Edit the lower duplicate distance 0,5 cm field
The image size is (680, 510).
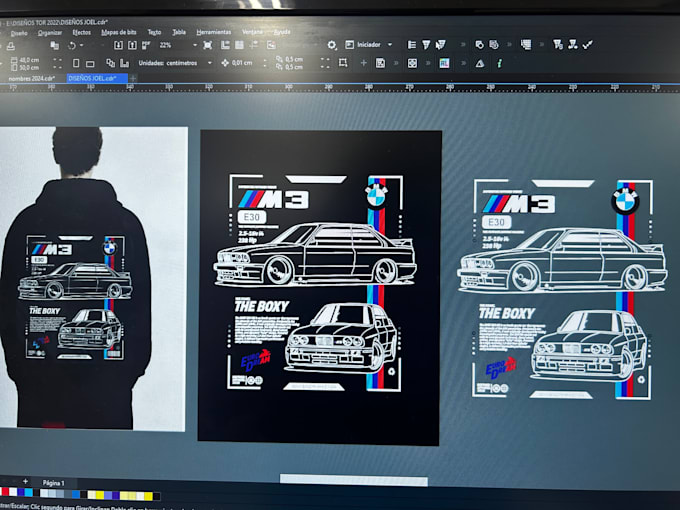tap(294, 67)
